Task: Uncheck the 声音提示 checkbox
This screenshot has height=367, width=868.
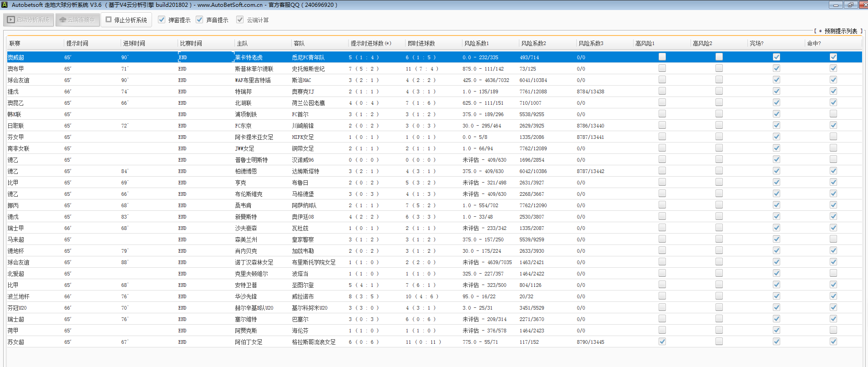Action: click(x=199, y=20)
